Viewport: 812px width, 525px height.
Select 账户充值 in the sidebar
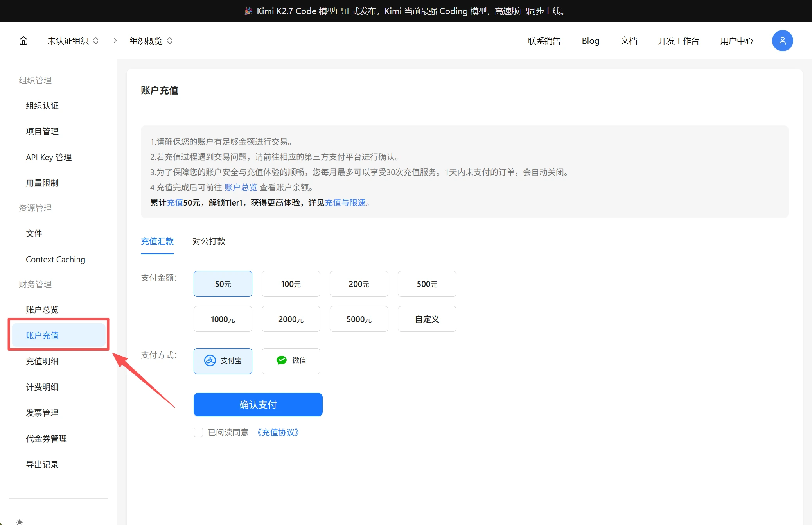click(59, 335)
